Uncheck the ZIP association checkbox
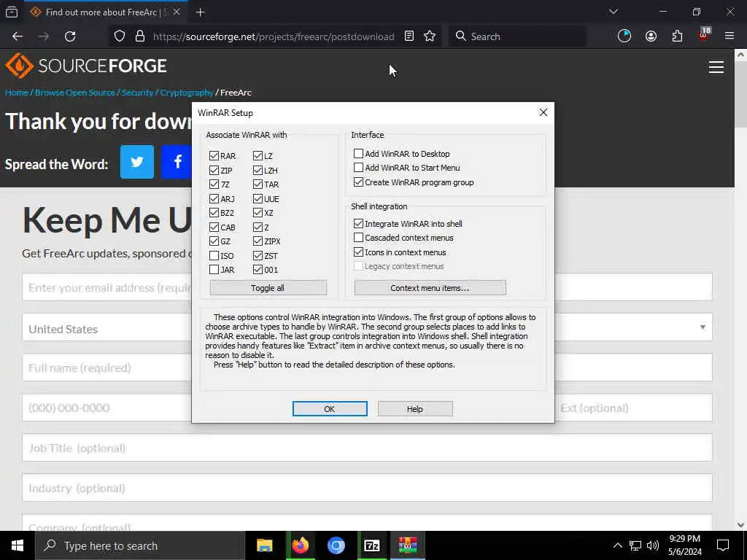The image size is (747, 560). pyautogui.click(x=214, y=170)
